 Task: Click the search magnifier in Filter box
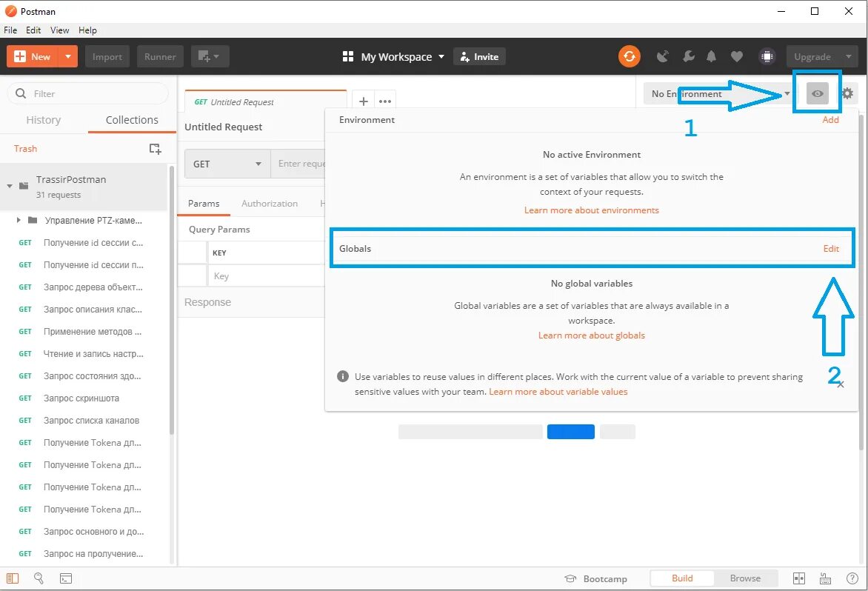pos(21,93)
